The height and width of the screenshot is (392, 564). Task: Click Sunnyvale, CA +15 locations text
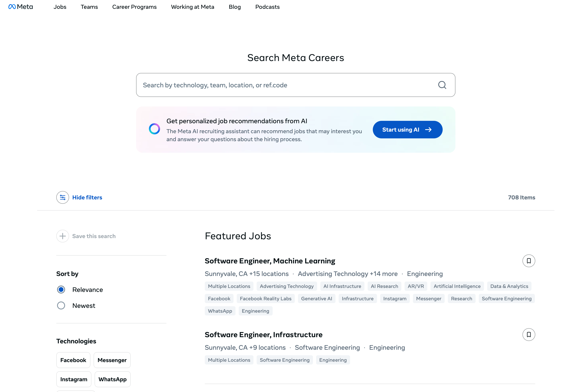click(x=247, y=274)
